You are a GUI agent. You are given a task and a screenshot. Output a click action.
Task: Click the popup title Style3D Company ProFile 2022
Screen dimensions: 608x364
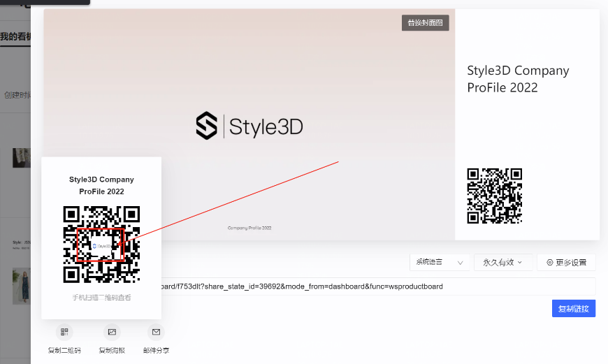(x=101, y=185)
